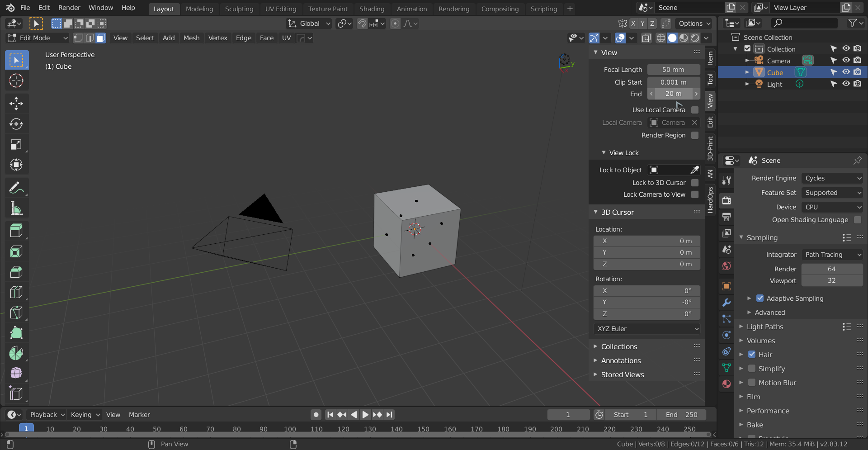This screenshot has height=450, width=868.
Task: Choose the Move tool
Action: point(16,104)
